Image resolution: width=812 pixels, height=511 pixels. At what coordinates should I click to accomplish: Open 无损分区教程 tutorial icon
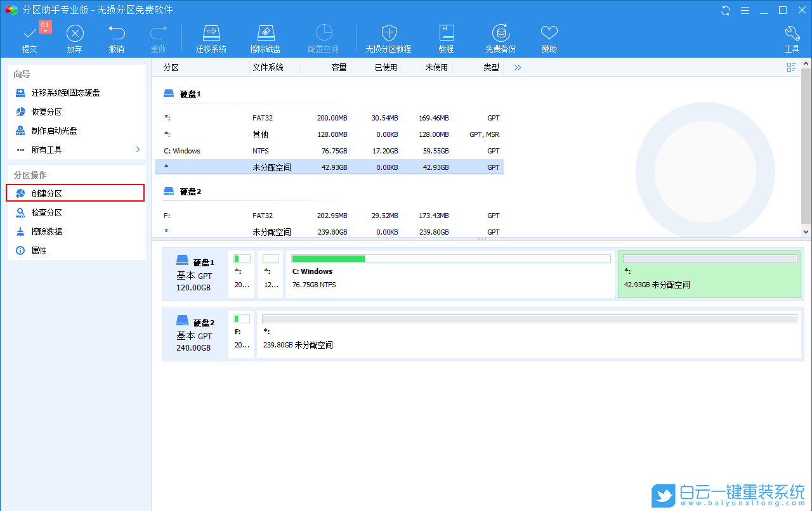point(388,34)
